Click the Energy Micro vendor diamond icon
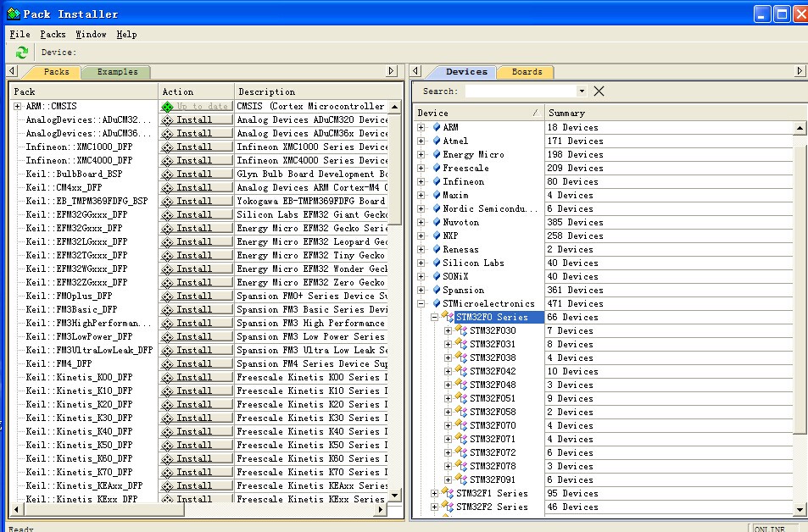Image resolution: width=808 pixels, height=532 pixels. pos(437,154)
